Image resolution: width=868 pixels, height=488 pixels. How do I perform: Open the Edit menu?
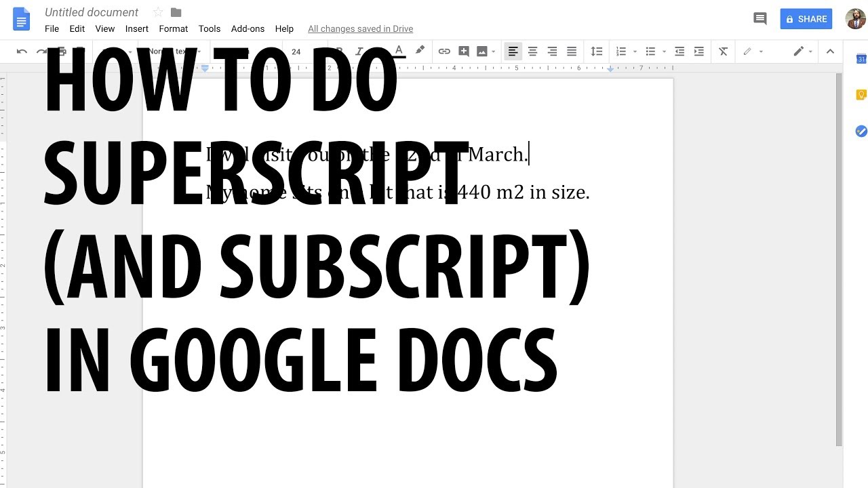click(77, 28)
